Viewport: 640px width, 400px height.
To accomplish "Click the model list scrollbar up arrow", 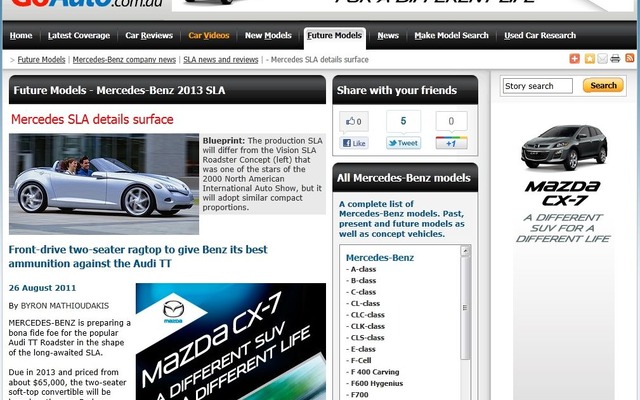I will pos(465,251).
